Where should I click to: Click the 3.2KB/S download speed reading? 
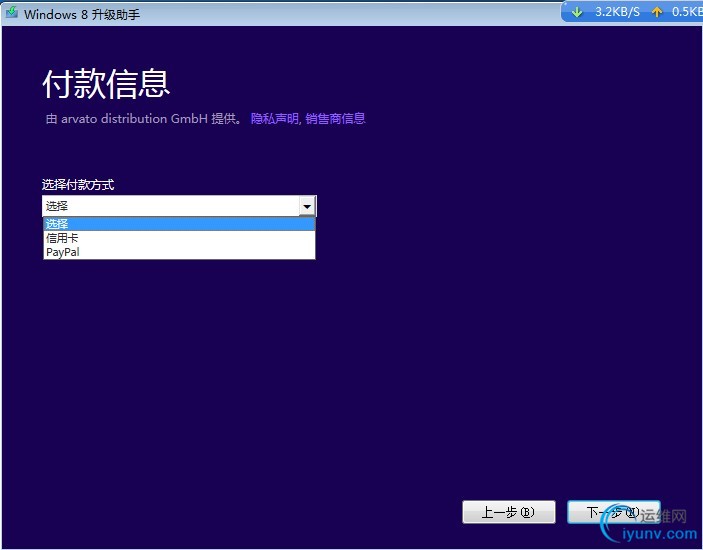point(617,12)
